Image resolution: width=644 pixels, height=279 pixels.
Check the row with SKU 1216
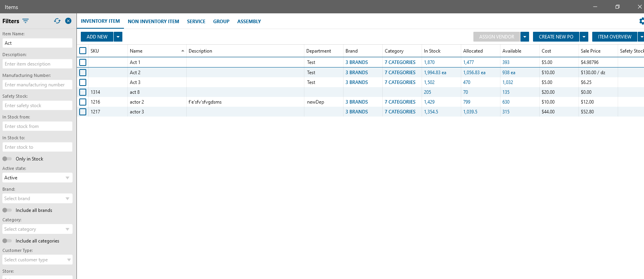[x=83, y=102]
